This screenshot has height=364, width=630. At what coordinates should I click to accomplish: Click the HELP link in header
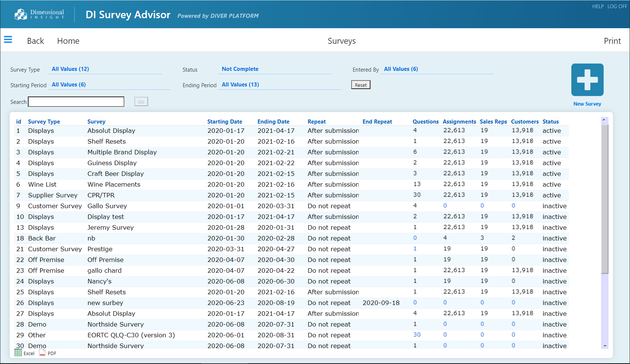pos(598,6)
